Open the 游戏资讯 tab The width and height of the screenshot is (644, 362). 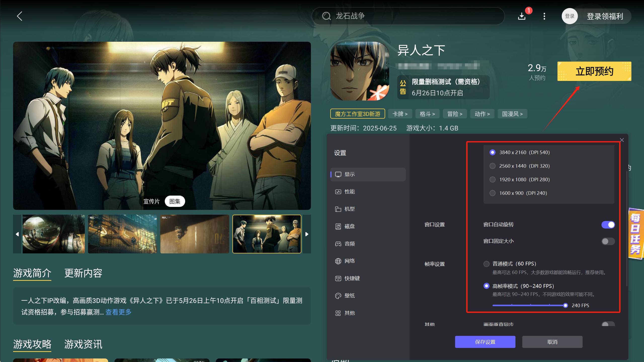click(83, 344)
